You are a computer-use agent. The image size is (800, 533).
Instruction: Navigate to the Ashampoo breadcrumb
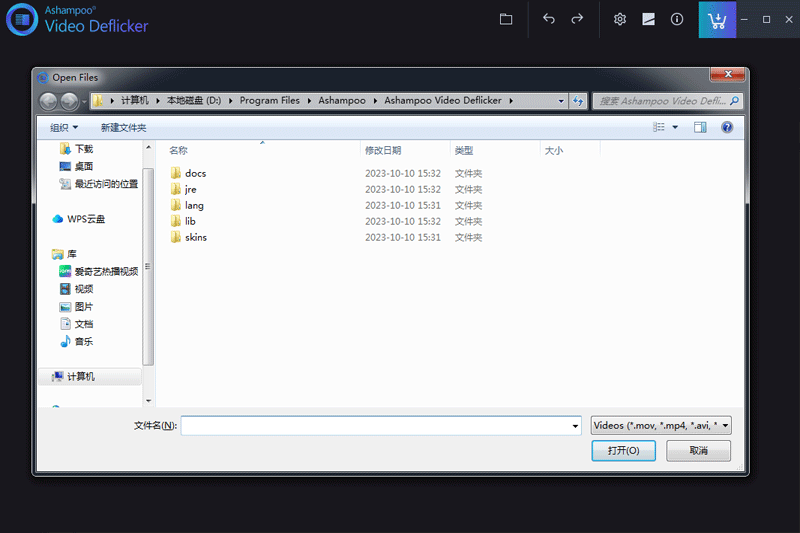point(342,101)
